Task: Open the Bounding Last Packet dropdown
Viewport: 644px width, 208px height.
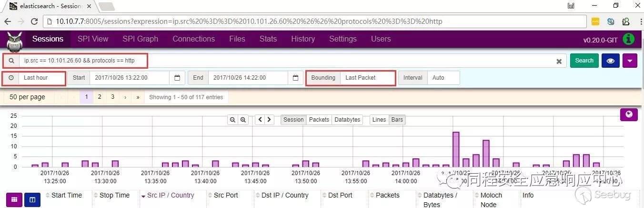Action: (x=367, y=78)
